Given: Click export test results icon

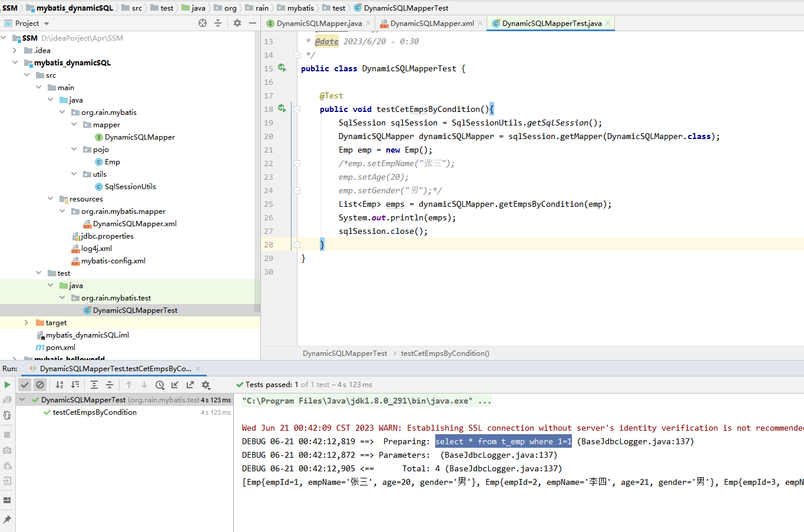Looking at the screenshot, I should 190,385.
